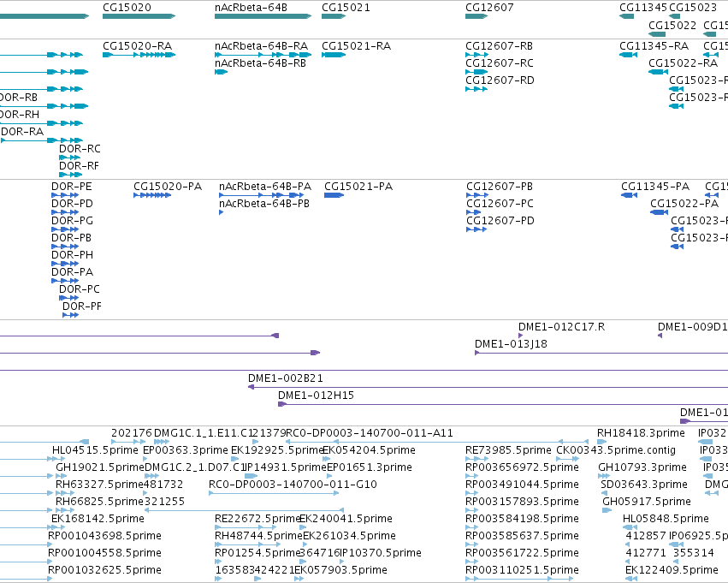This screenshot has height=583, width=728.
Task: Select EST RP003656972.5prime label
Action: (x=523, y=467)
